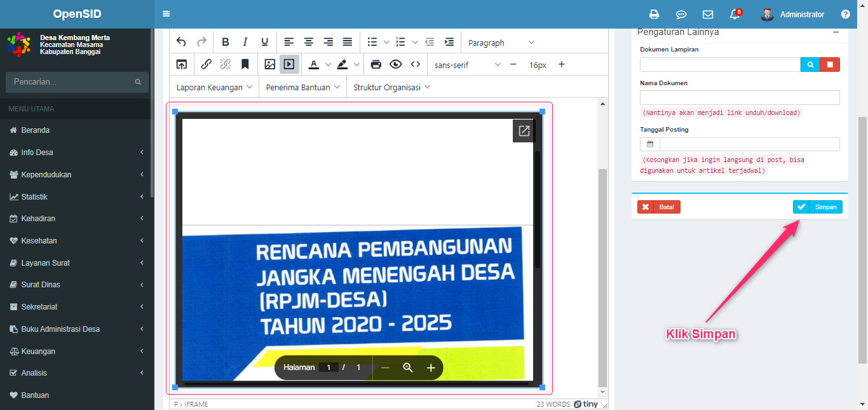The height and width of the screenshot is (410, 868).
Task: Go to Beranda in sidebar
Action: pos(76,130)
